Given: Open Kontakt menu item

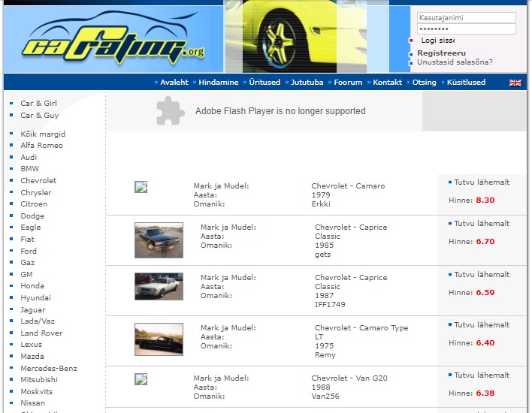Looking at the screenshot, I should point(387,83).
